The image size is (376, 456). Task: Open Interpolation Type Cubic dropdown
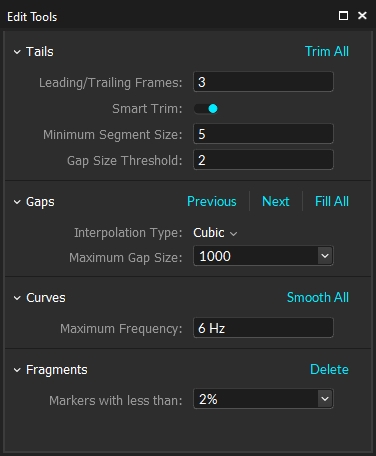pyautogui.click(x=215, y=233)
